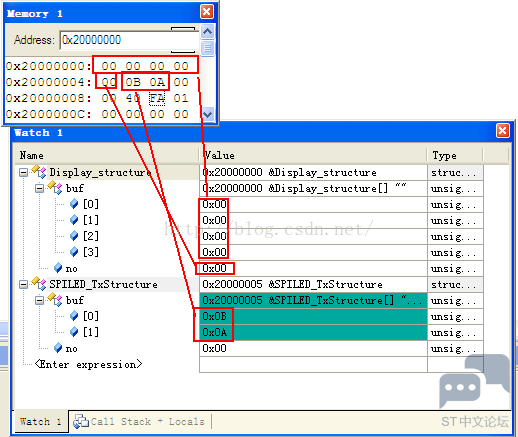This screenshot has height=437, width=518.
Task: Click member icon of SPILED_TxStructure buf [0]
Action: (x=74, y=316)
